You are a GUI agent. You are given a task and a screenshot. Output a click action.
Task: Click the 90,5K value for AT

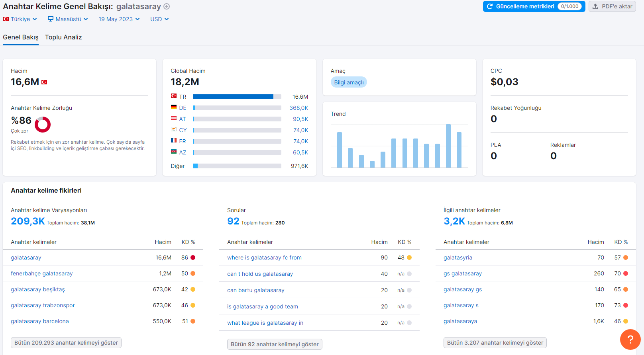click(x=300, y=119)
